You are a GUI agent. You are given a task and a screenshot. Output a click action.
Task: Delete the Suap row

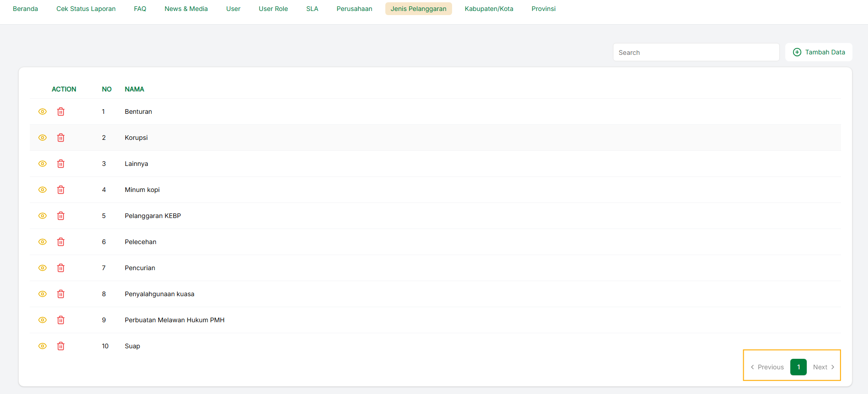(61, 346)
